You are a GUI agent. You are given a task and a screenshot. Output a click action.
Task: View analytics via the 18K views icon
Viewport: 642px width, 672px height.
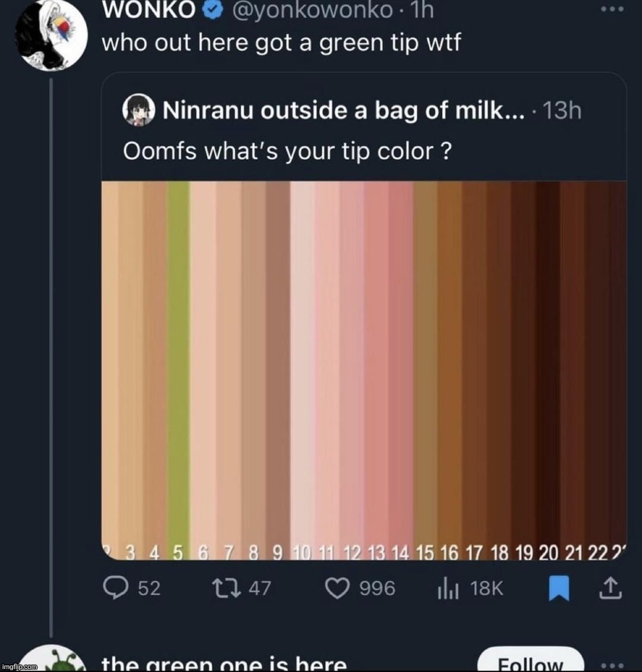coord(449,588)
